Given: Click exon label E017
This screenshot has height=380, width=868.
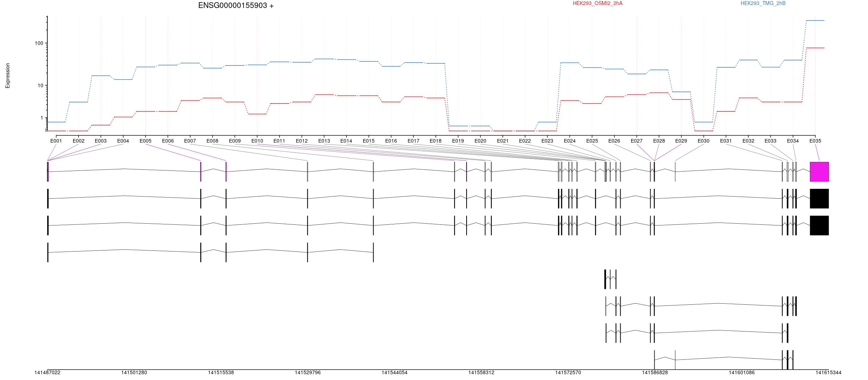Looking at the screenshot, I should coord(413,141).
